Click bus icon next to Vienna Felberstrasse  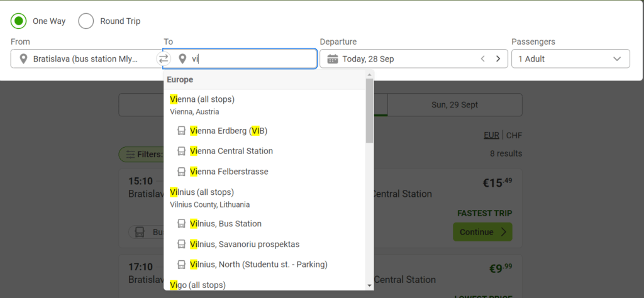click(181, 172)
